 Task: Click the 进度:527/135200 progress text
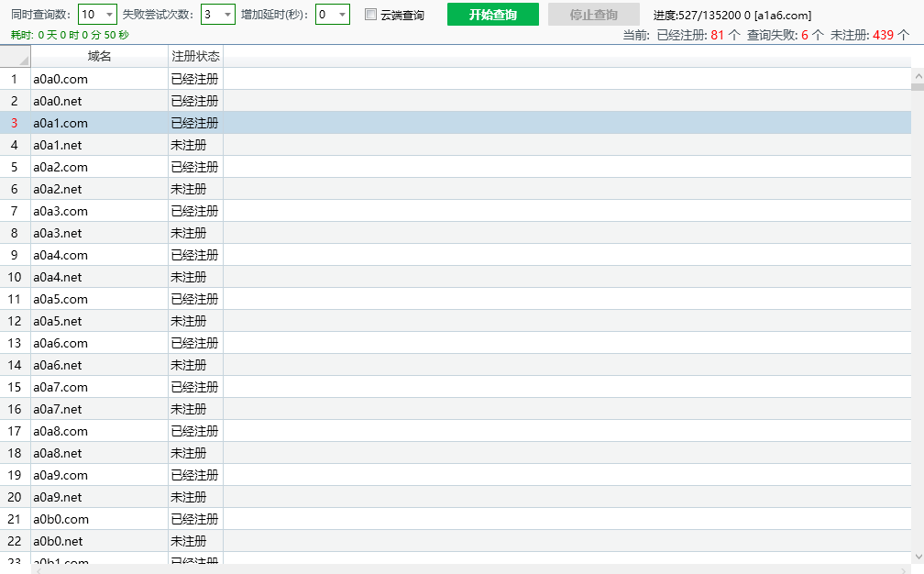(731, 16)
